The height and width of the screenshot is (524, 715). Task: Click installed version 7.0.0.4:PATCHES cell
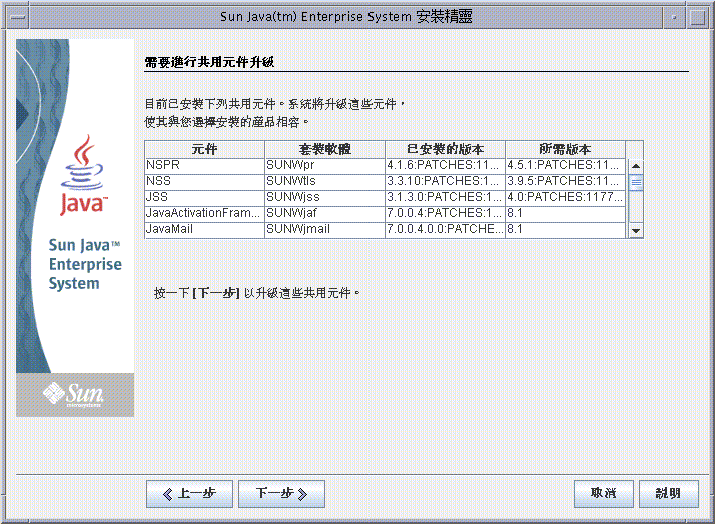click(446, 213)
